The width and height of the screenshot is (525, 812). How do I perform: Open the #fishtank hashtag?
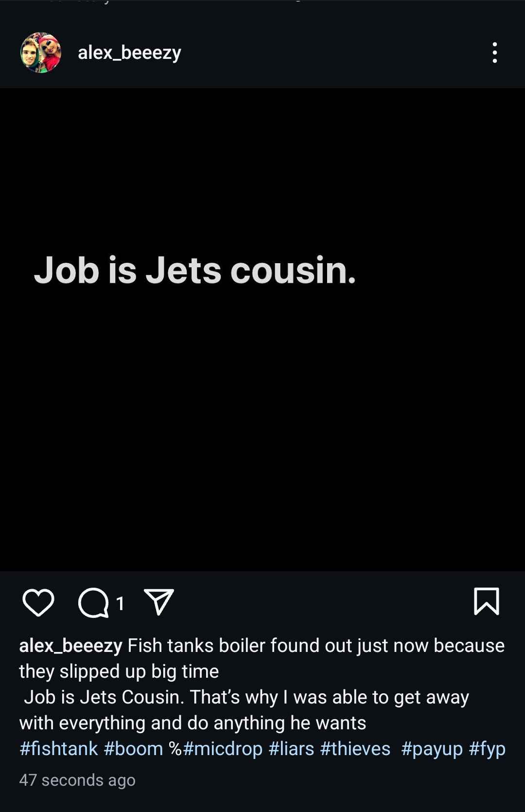coord(58,749)
